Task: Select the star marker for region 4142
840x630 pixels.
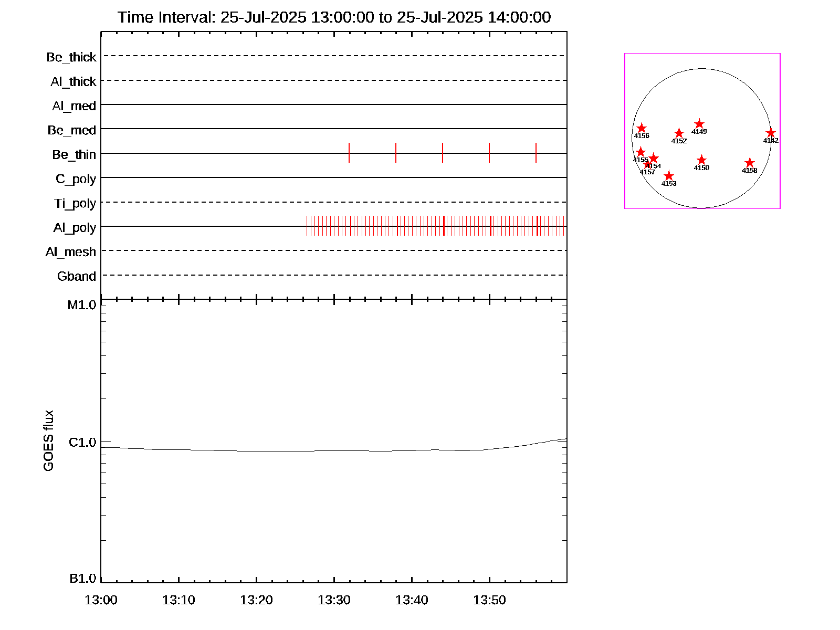Action: click(x=770, y=133)
